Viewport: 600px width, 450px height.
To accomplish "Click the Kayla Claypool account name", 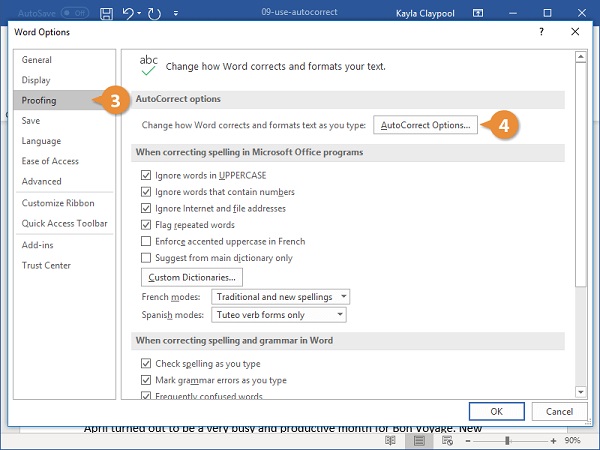I will click(x=425, y=13).
